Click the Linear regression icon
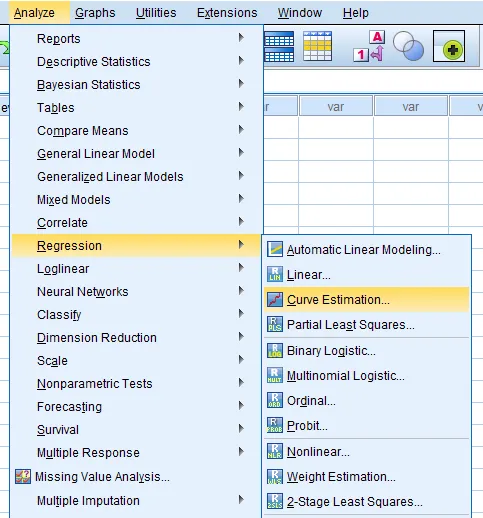 [x=275, y=274]
